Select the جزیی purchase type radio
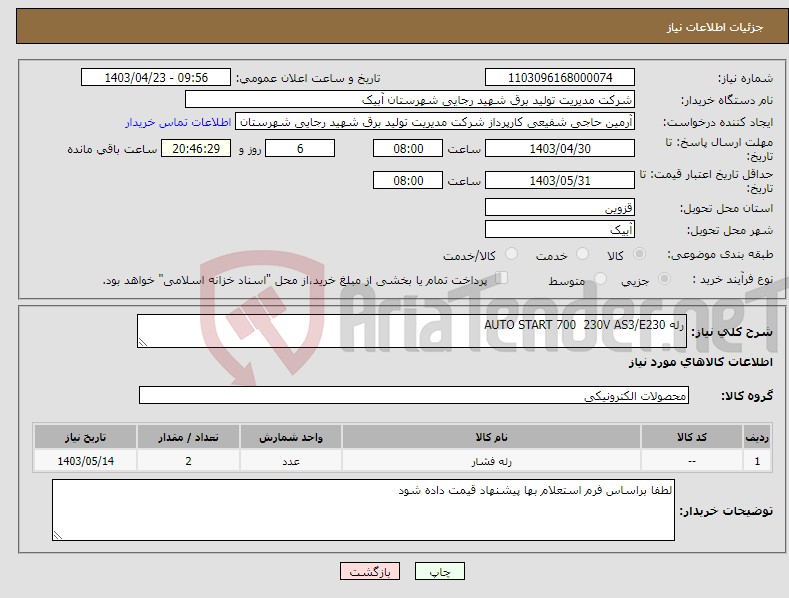This screenshot has height=598, width=789. 664,278
